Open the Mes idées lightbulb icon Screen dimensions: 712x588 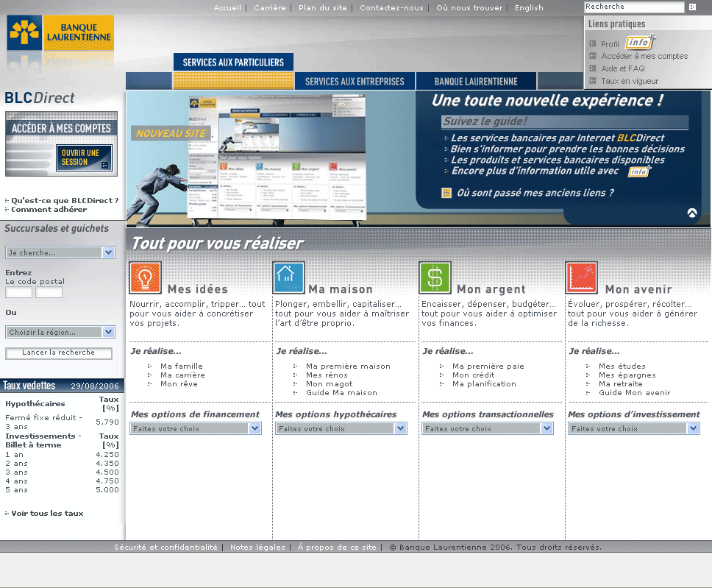click(x=146, y=277)
